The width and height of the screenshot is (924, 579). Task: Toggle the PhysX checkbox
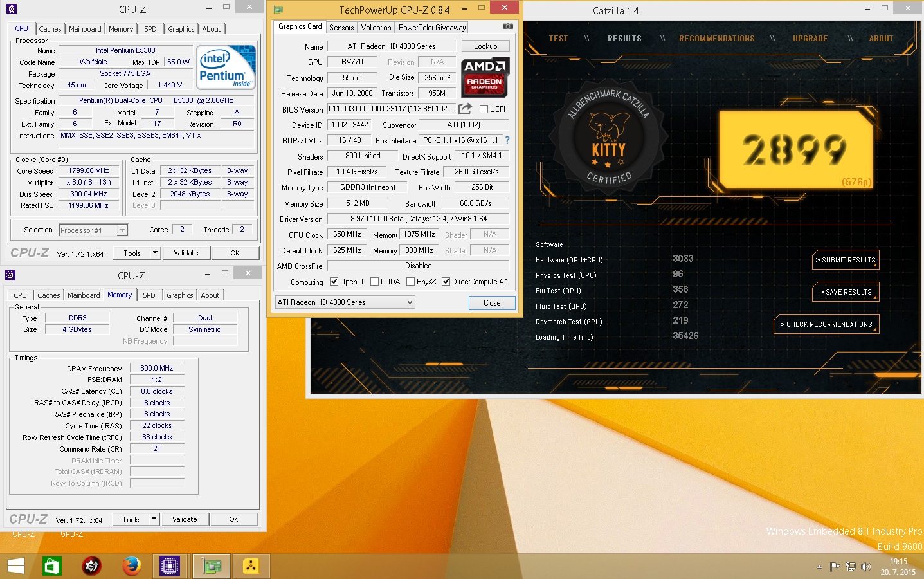(410, 281)
